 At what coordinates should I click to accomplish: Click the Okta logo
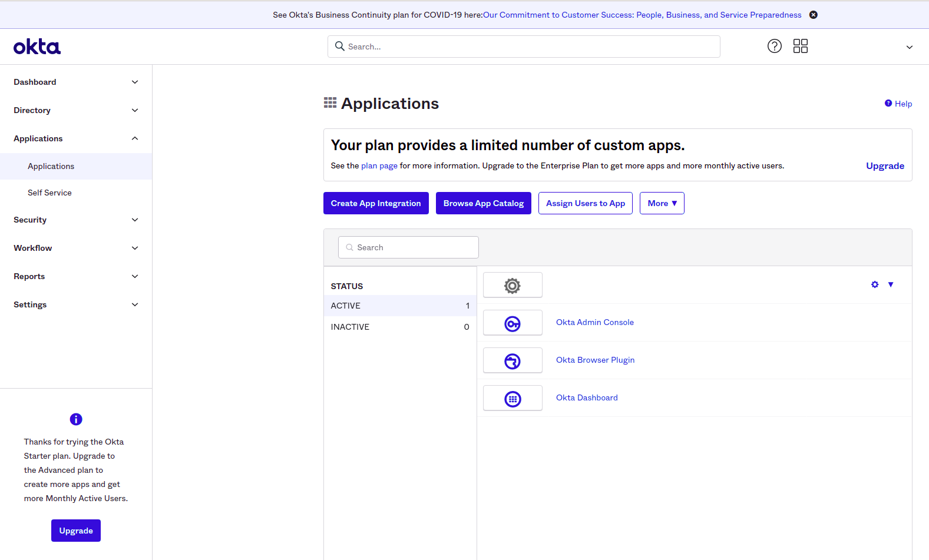37,47
